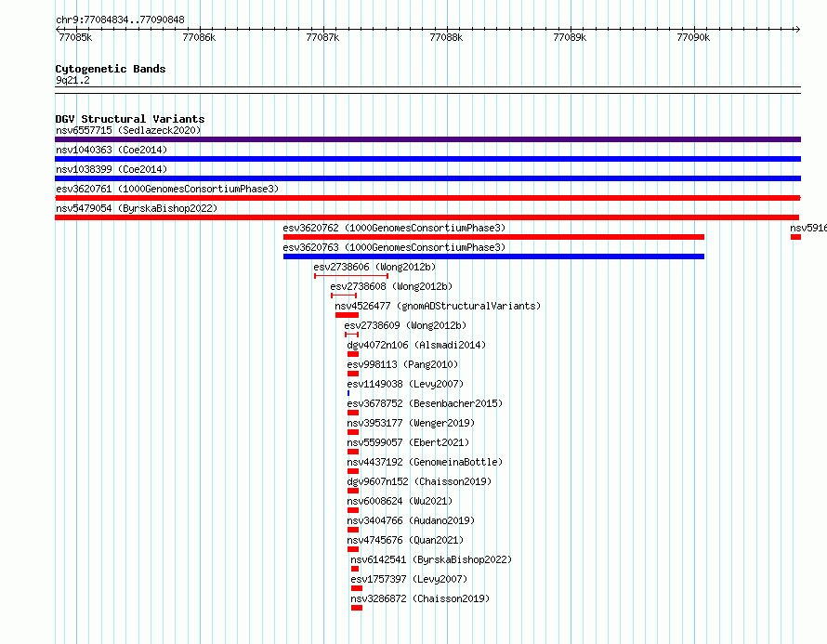This screenshot has width=827, height=644.
Task: Click the red bar under nsv6142541
Action: 355,569
